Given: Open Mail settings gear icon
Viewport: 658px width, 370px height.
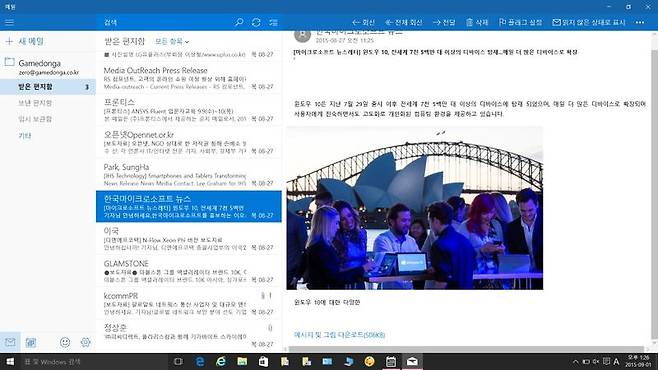Looking at the screenshot, I should pyautogui.click(x=86, y=342).
